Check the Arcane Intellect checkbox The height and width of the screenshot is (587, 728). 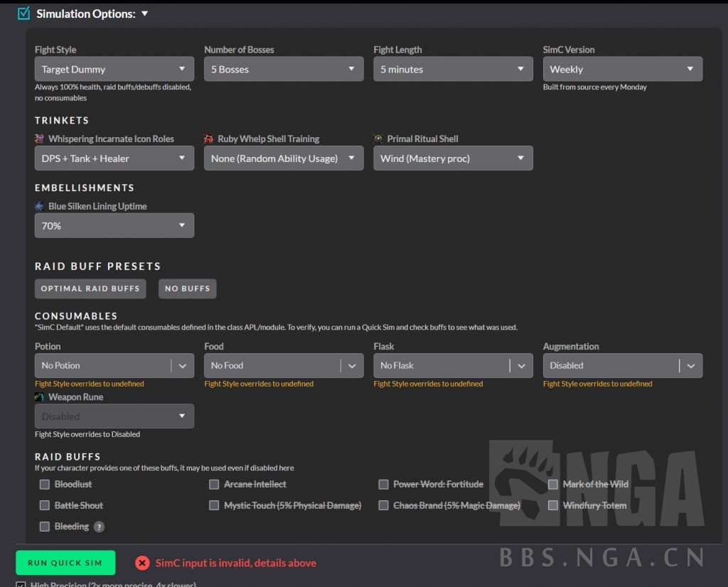(x=214, y=484)
